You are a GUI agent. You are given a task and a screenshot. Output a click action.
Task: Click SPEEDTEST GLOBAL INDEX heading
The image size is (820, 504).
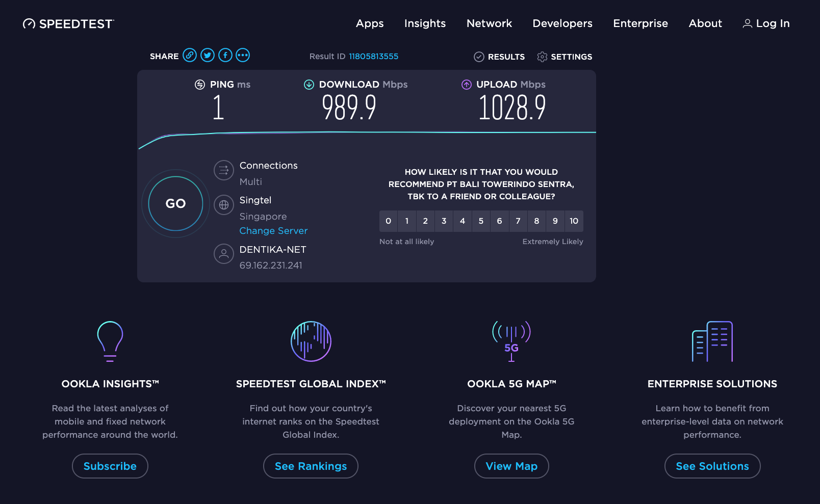click(x=311, y=384)
